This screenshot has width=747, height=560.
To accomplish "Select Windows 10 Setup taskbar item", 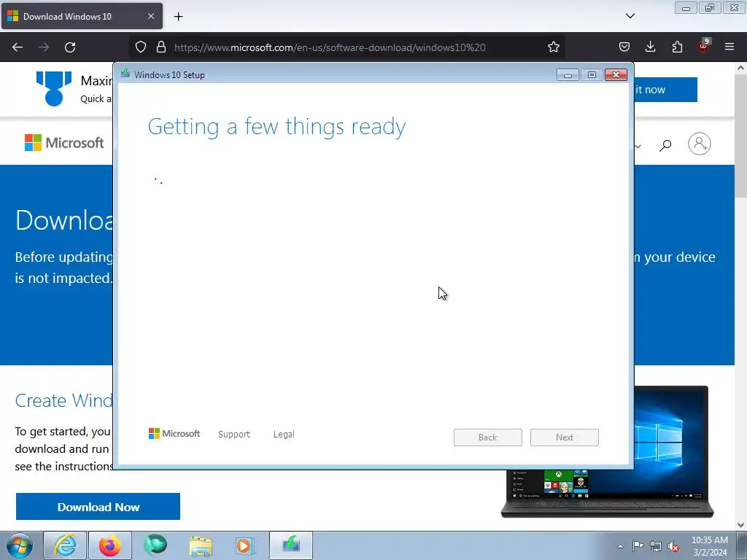I will coord(291,545).
